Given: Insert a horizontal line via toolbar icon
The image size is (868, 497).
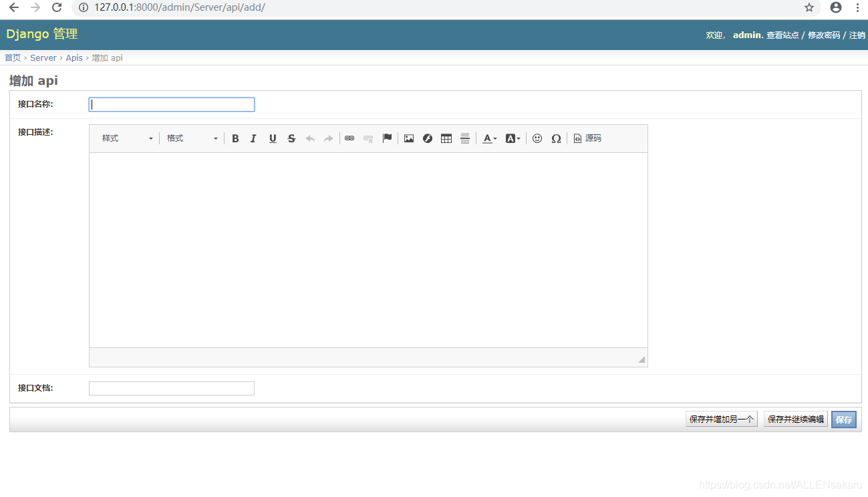Looking at the screenshot, I should pyautogui.click(x=465, y=138).
